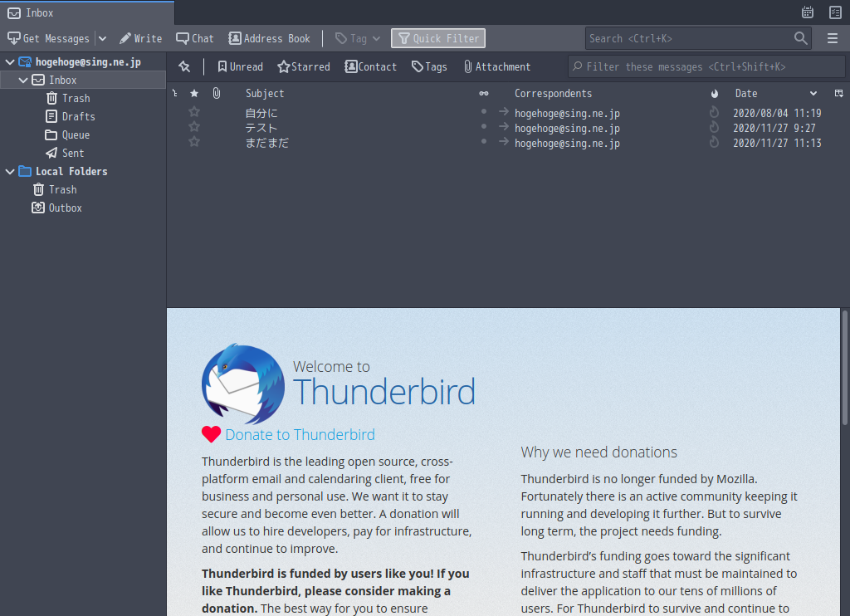Compose a new message with Write

[141, 38]
